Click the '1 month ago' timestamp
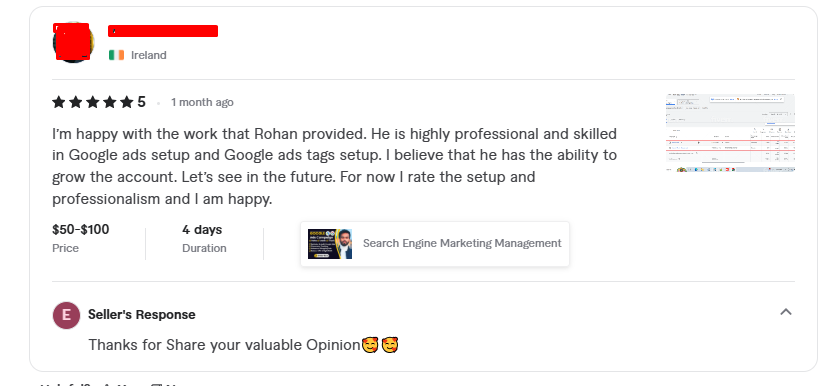 coord(202,102)
